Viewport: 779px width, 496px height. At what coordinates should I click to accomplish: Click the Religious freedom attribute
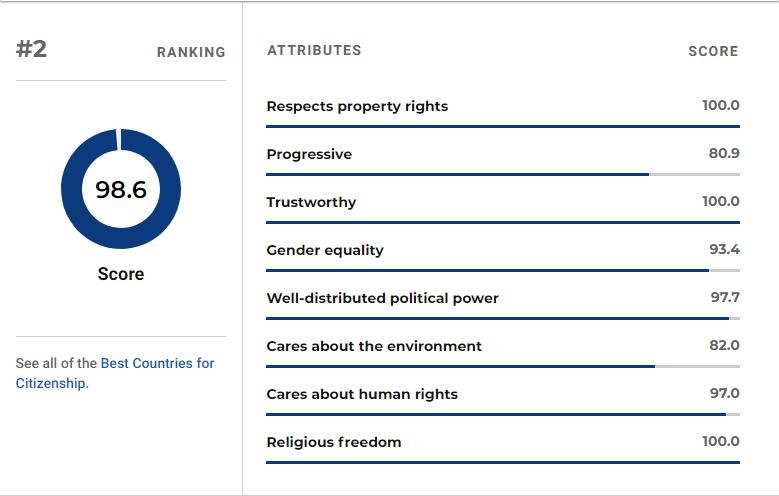pos(334,442)
